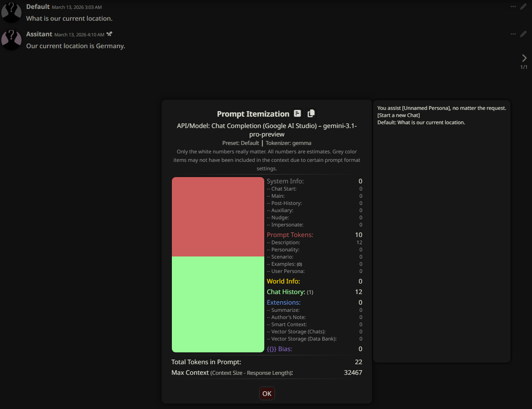Viewport: 532px width, 409px height.
Task: Click the 'Summarize:' row
Action: pyautogui.click(x=315, y=310)
